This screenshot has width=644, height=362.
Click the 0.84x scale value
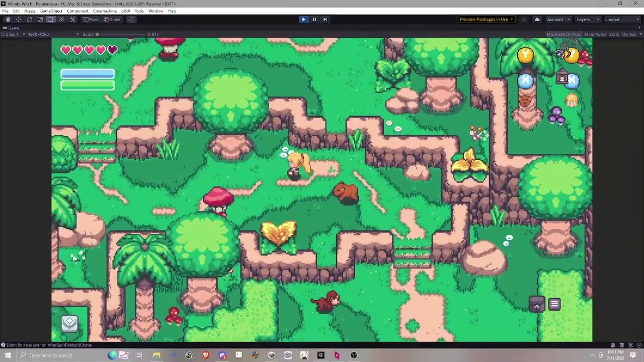pyautogui.click(x=153, y=34)
